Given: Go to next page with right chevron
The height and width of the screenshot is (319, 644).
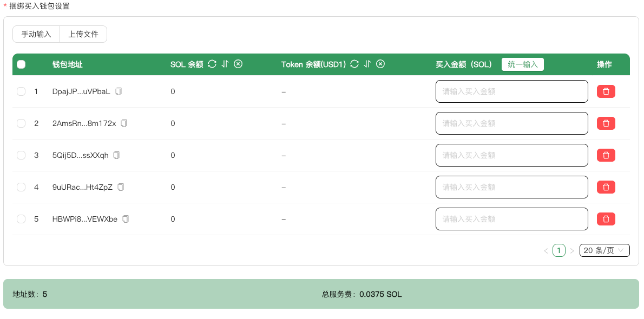Looking at the screenshot, I should 572,251.
